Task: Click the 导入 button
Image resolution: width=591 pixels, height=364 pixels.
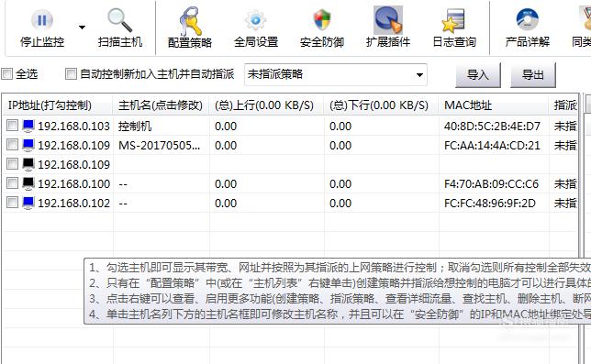Action: [478, 75]
